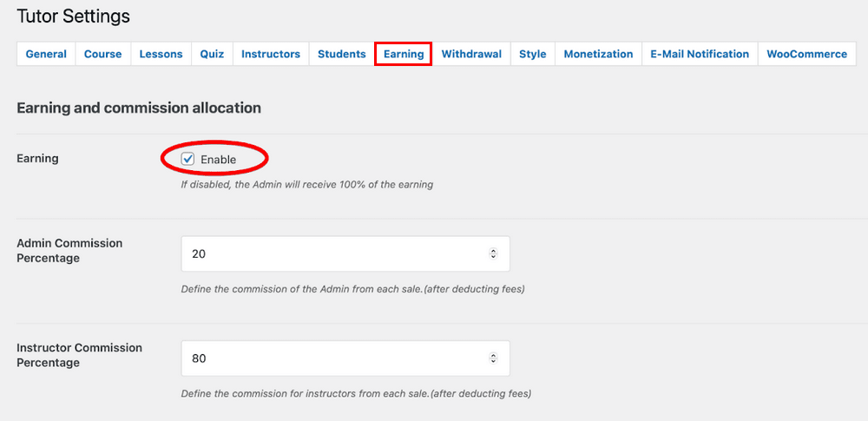The height and width of the screenshot is (421, 868).
Task: Open the Instructors tab
Action: (x=271, y=54)
